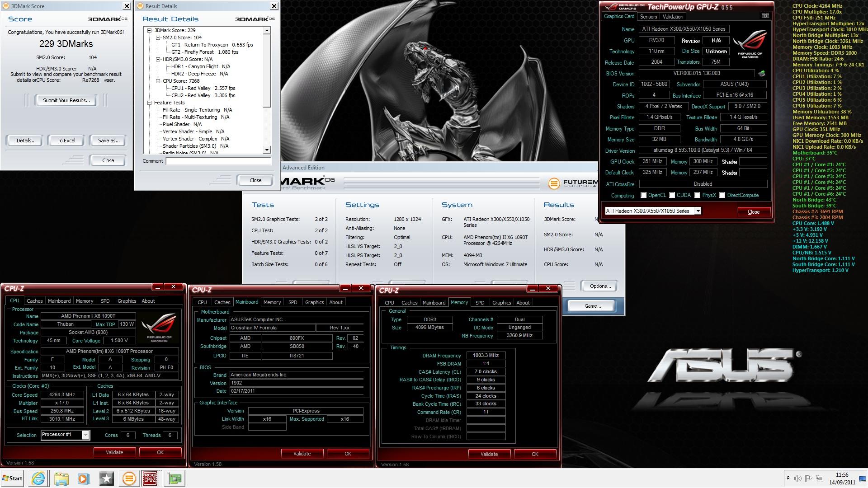
Task: Click the green GPU-Z card taskbar icon
Action: point(175,479)
